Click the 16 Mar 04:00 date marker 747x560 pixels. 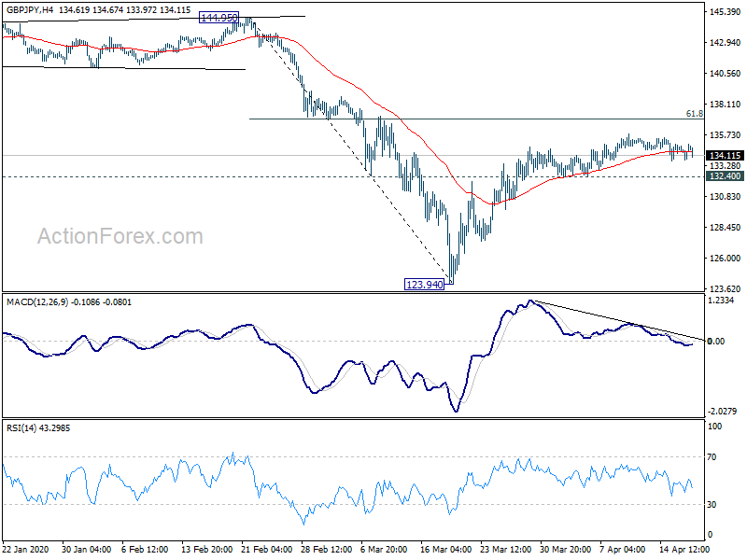coord(446,550)
